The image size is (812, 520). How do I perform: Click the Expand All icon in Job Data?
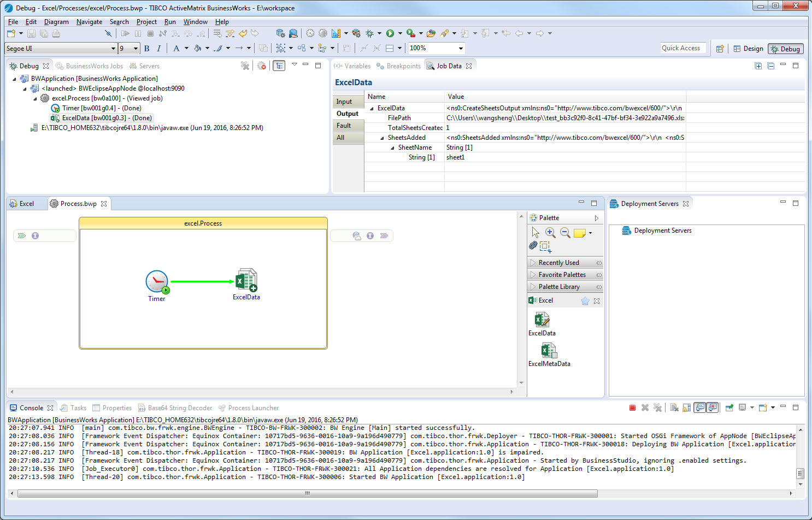pos(758,66)
